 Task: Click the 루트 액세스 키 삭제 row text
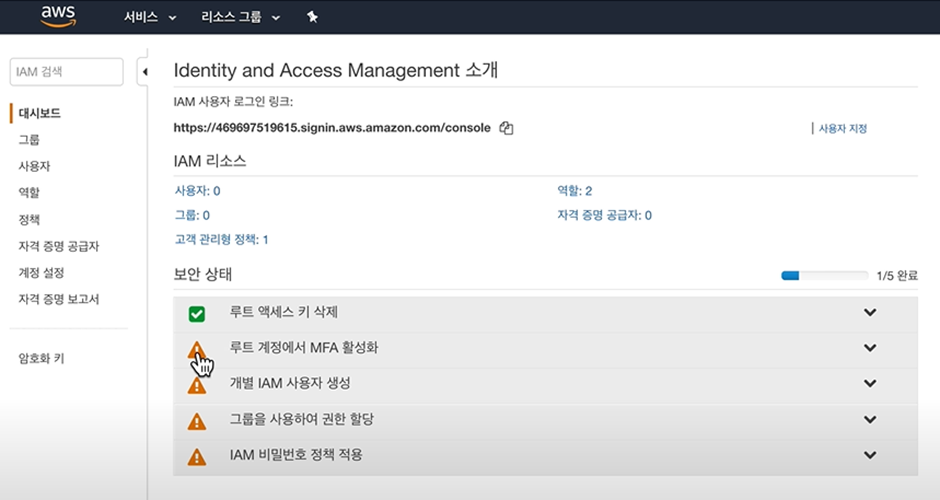click(284, 312)
